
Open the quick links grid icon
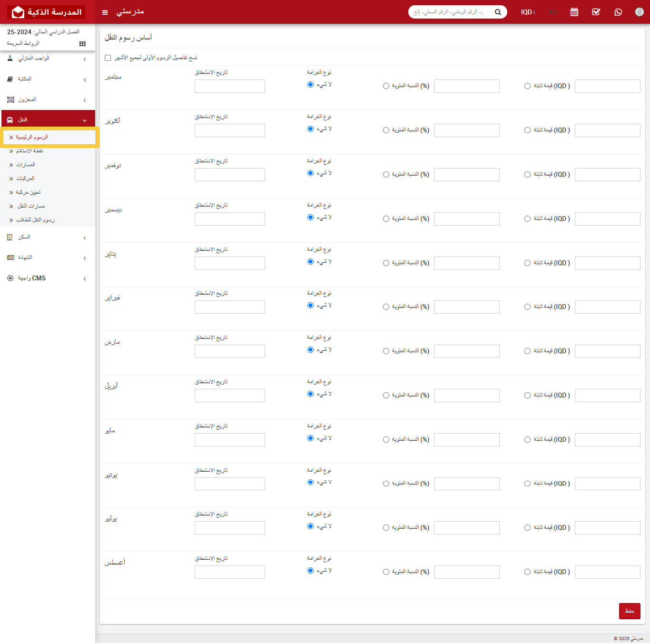coord(82,44)
